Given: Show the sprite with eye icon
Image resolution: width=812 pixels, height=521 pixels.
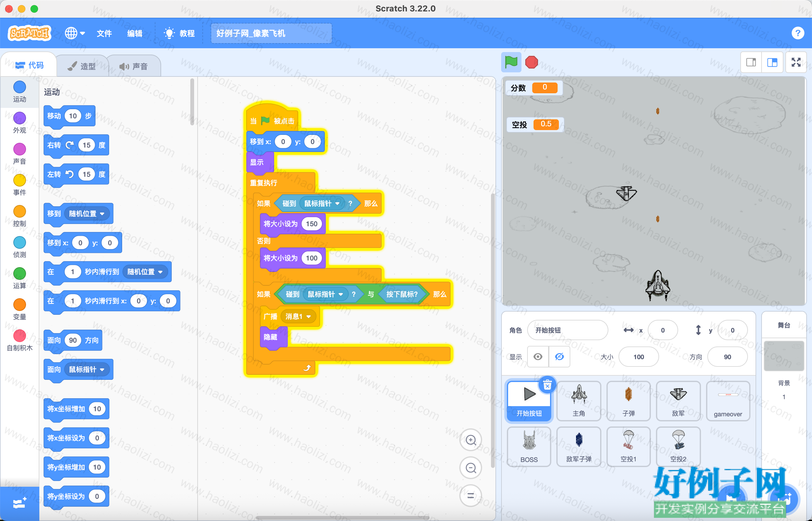Looking at the screenshot, I should (538, 357).
